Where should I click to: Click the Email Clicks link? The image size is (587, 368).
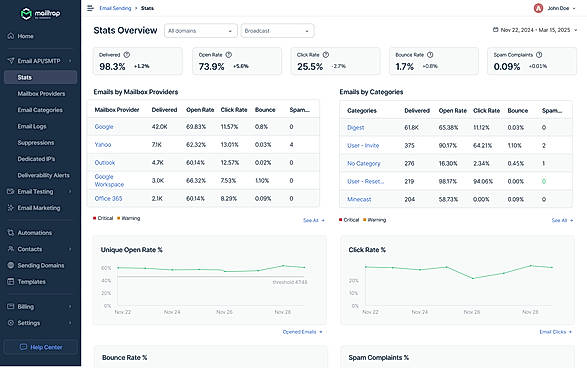point(556,332)
